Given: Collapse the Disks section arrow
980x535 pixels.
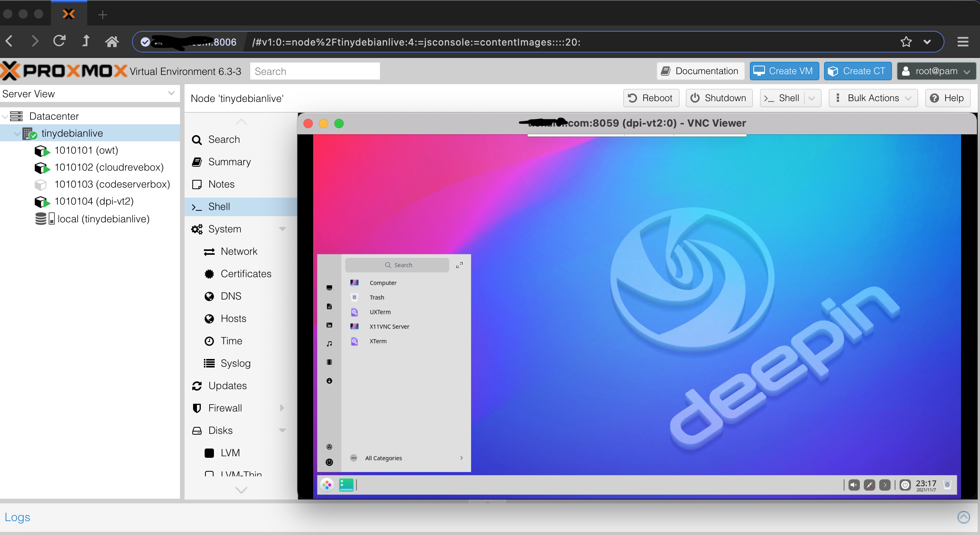Looking at the screenshot, I should (282, 430).
